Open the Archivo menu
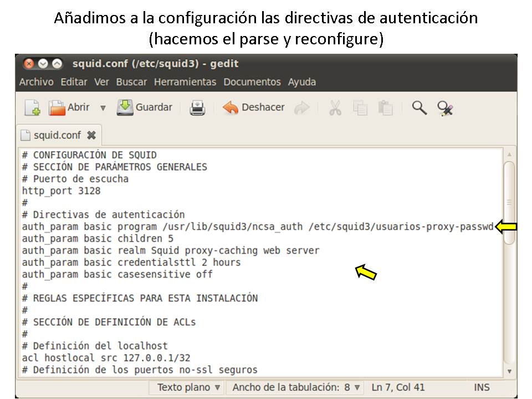Viewport: 532px width, 399px height. [37, 82]
